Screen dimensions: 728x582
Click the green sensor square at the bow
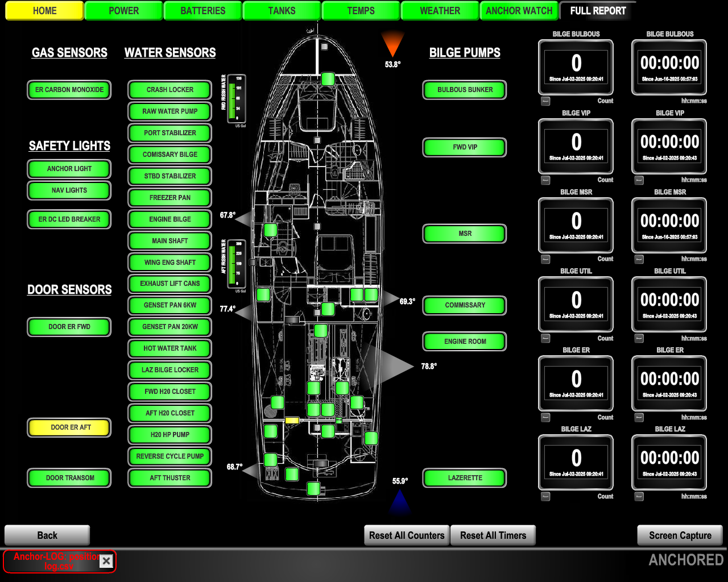click(328, 78)
